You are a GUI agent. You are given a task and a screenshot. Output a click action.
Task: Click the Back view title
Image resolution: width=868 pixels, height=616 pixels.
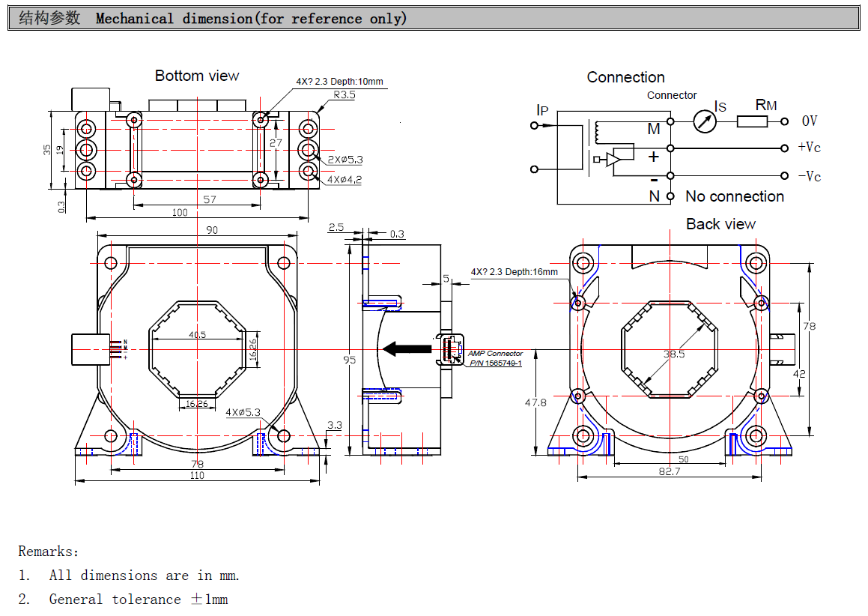720,224
